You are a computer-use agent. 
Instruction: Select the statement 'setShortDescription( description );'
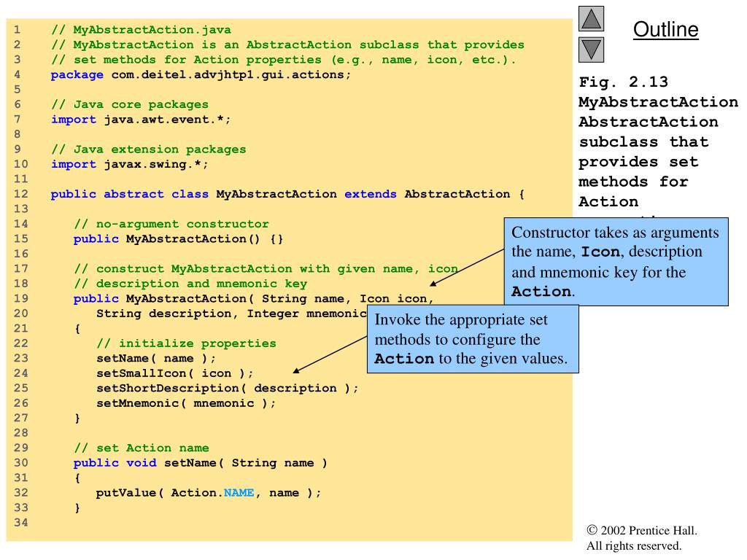pyautogui.click(x=228, y=389)
